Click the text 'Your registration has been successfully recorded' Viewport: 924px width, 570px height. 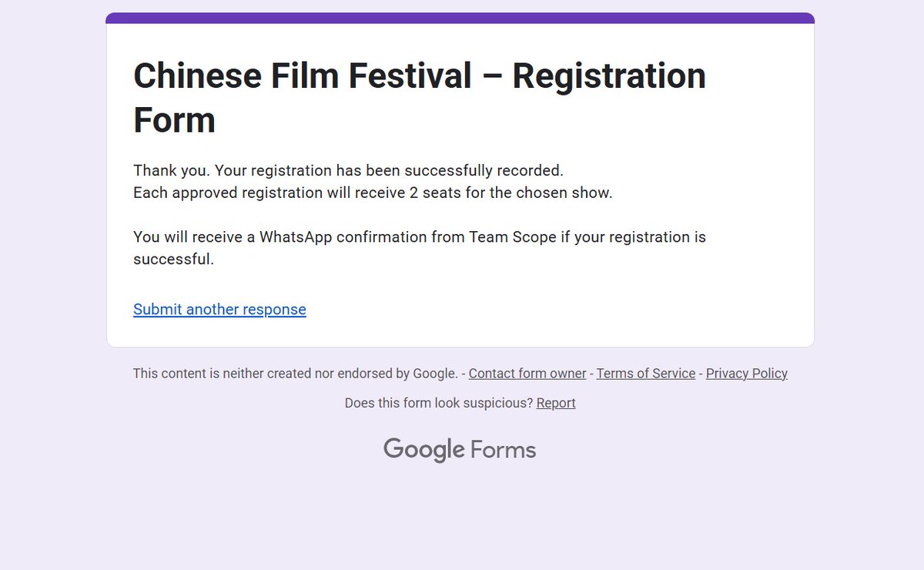point(388,170)
